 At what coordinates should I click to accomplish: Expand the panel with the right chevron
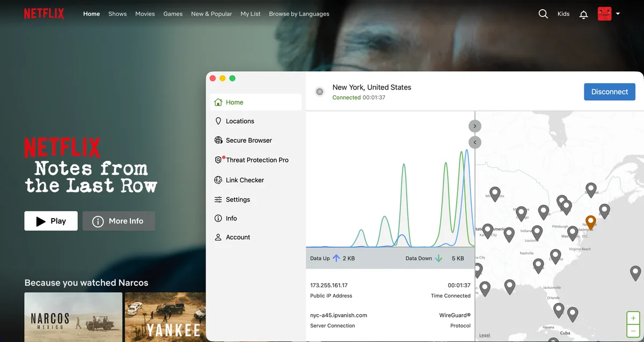pyautogui.click(x=475, y=126)
